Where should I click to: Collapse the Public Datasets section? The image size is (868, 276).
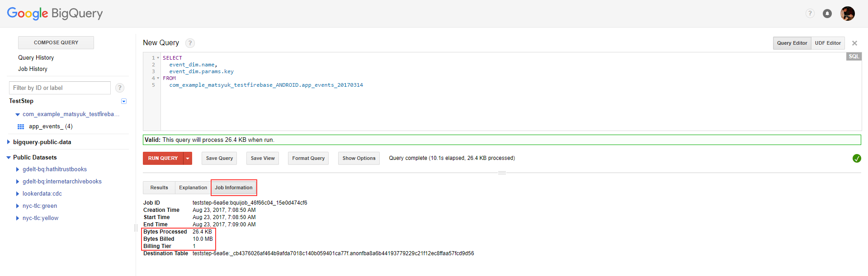pyautogui.click(x=9, y=157)
